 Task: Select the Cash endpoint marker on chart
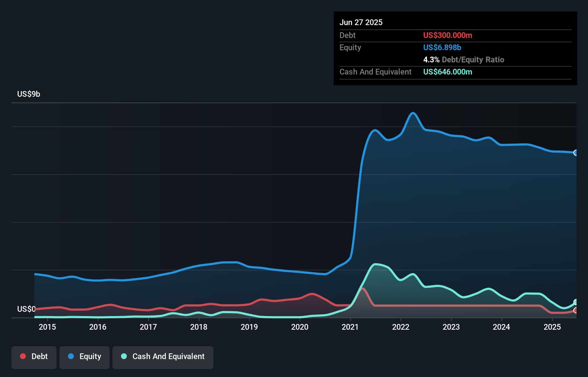576,302
